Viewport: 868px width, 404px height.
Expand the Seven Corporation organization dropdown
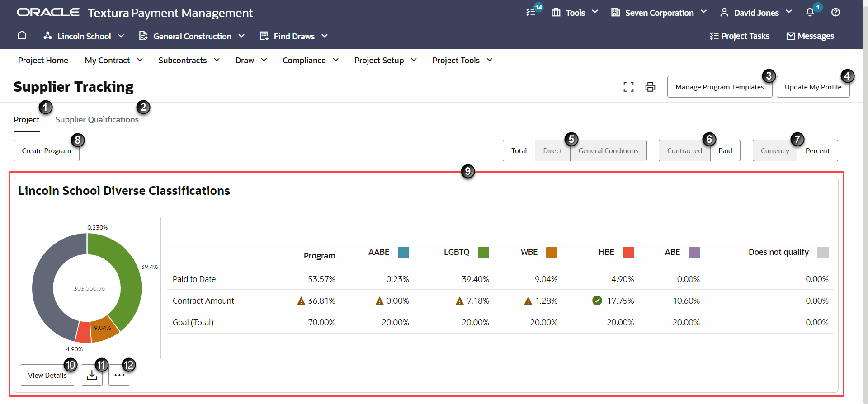click(703, 12)
